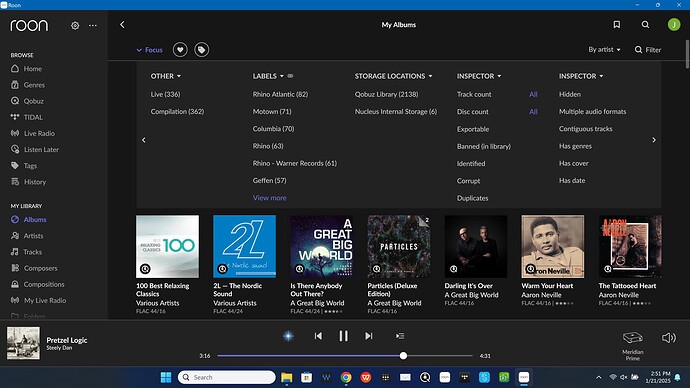Page focus panel right arrow
The height and width of the screenshot is (388, 690).
(x=654, y=140)
